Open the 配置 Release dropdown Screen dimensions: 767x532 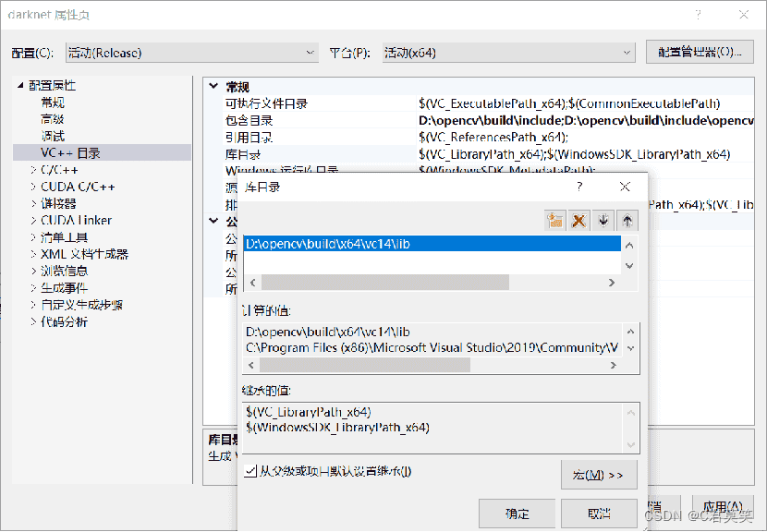(x=192, y=53)
